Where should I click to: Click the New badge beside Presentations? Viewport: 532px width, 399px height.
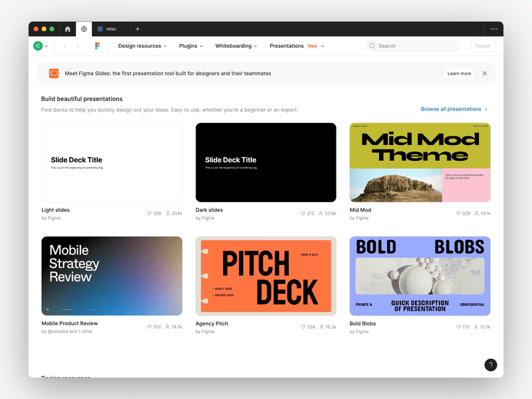pos(313,46)
